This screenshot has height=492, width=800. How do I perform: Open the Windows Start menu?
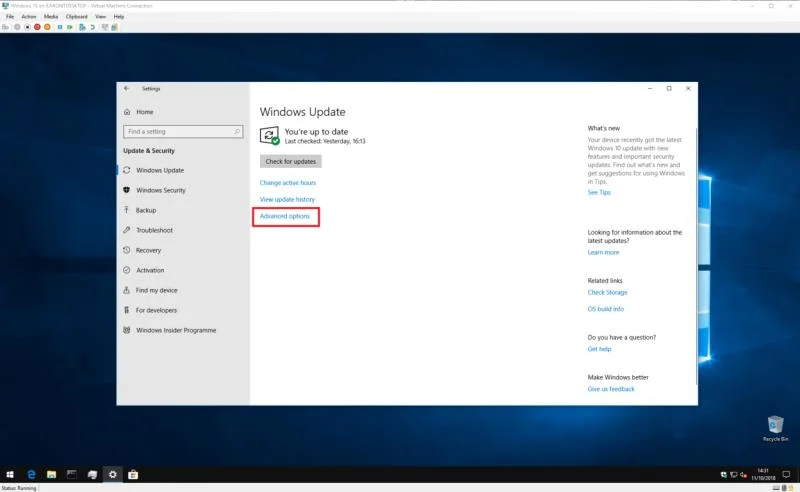coord(10,475)
